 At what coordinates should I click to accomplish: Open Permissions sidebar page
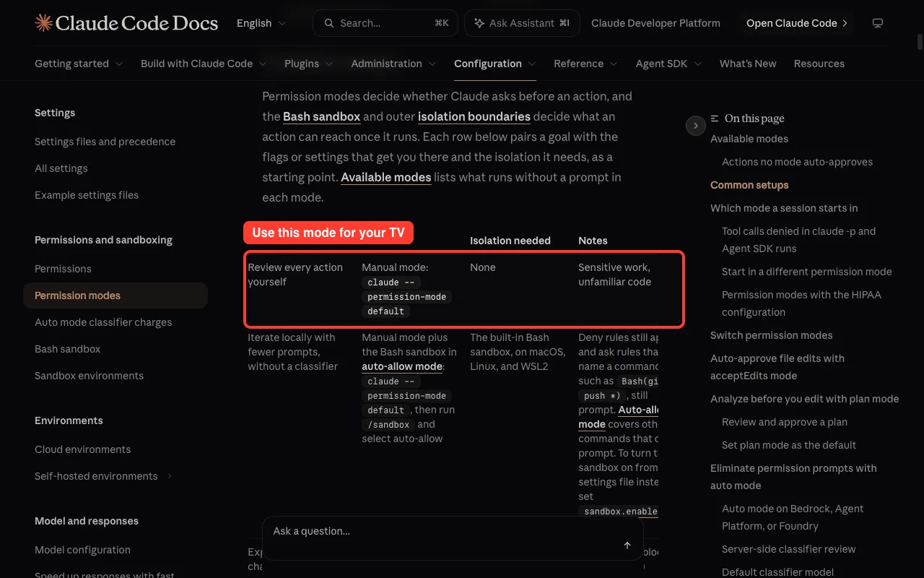point(64,269)
